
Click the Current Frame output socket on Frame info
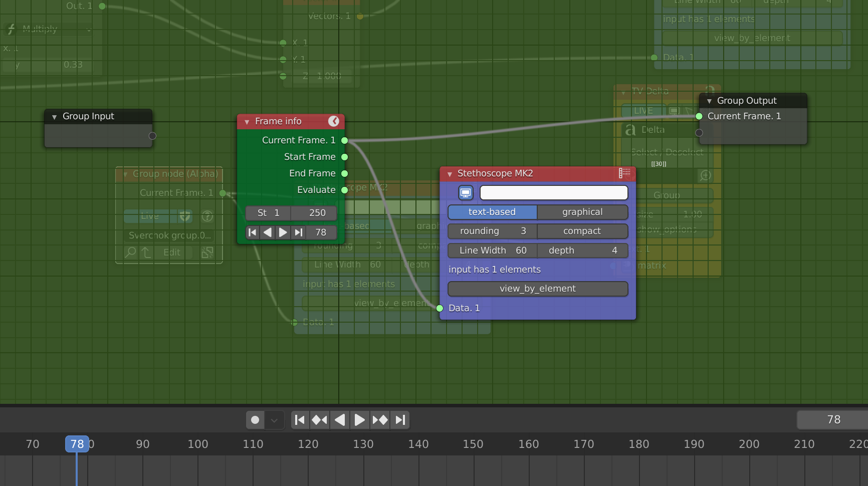[344, 141]
